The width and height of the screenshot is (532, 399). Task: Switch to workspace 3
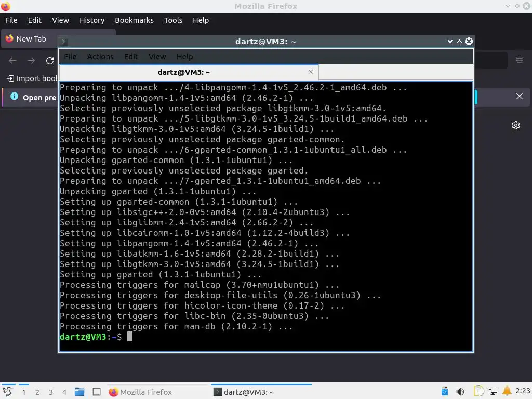tap(51, 392)
